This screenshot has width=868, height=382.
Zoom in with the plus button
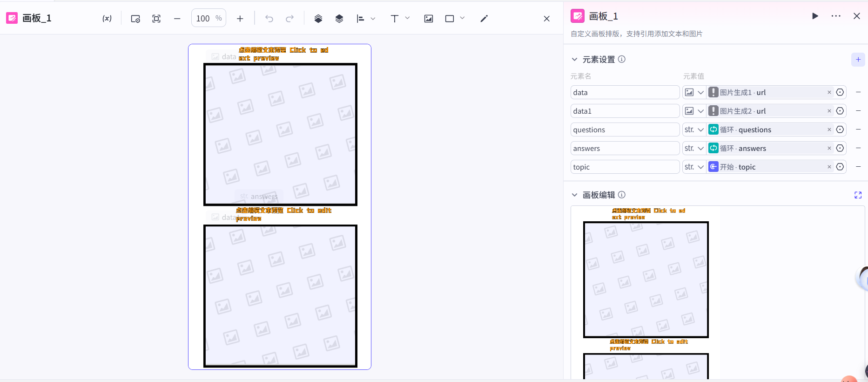pos(240,19)
